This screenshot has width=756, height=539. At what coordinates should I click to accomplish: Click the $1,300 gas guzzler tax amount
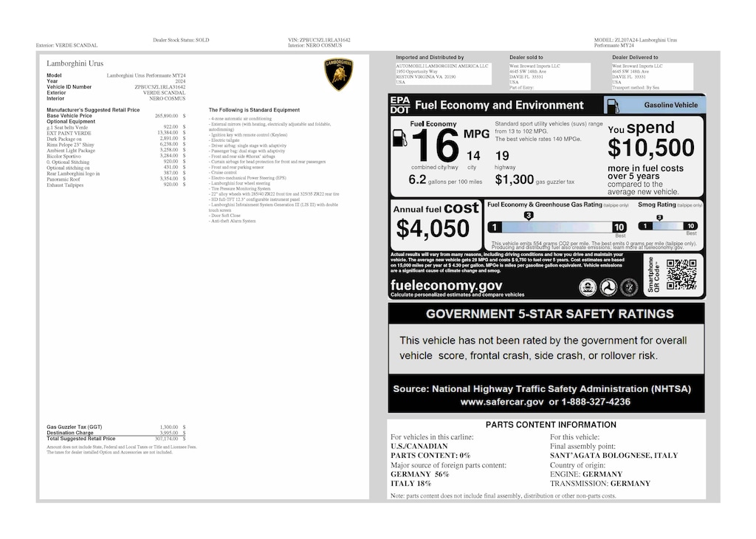(515, 180)
